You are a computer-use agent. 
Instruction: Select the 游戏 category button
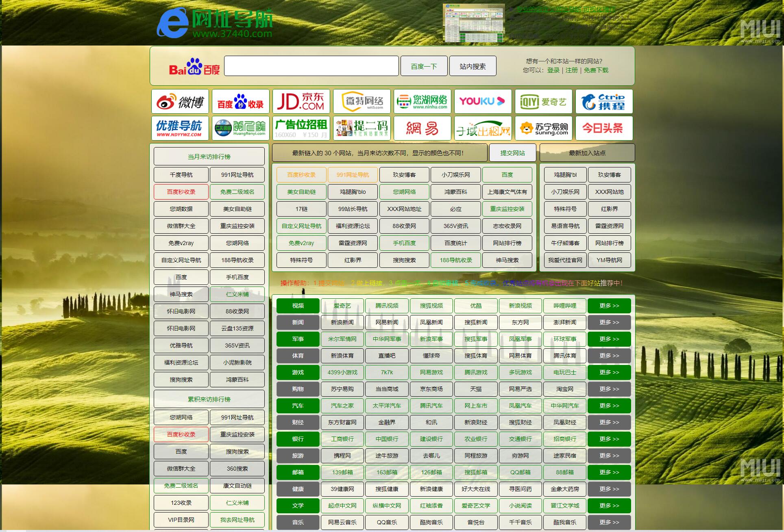point(298,372)
